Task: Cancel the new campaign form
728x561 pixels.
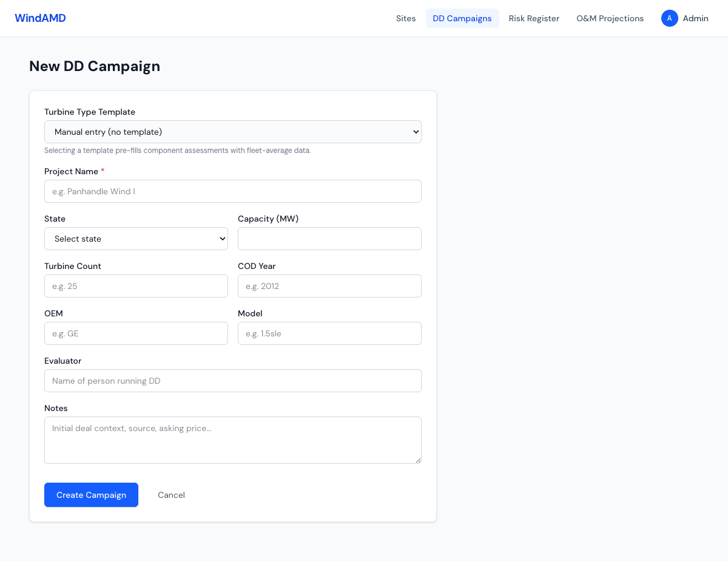Action: 171,495
